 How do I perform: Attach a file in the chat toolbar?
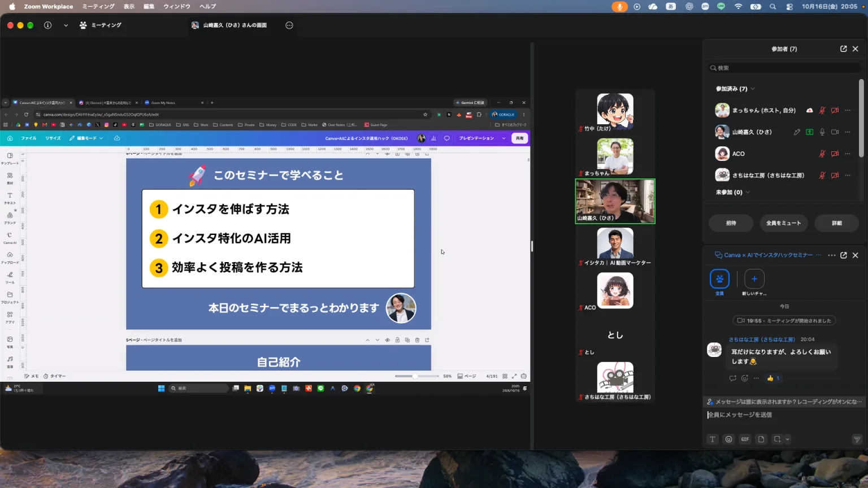point(761,439)
